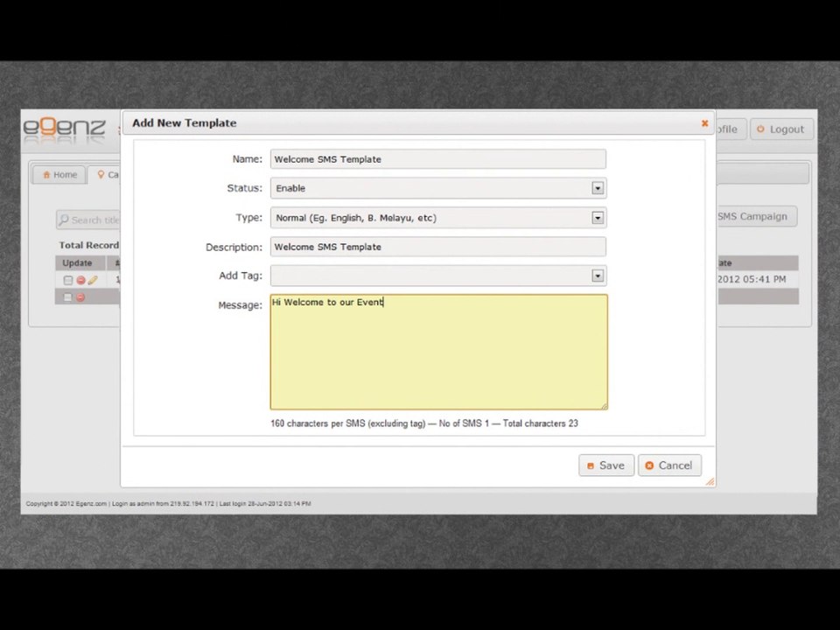
Task: Click the second row red delete icon
Action: 80,297
